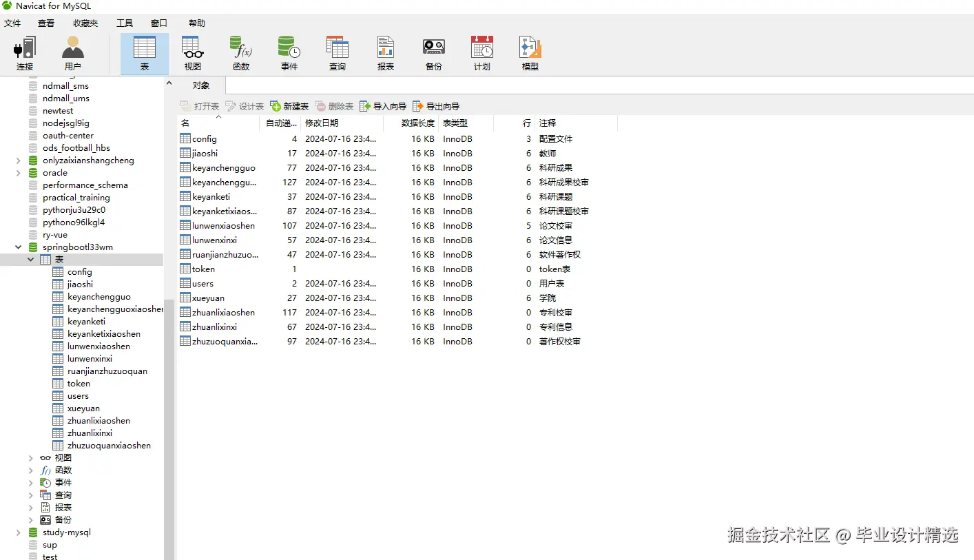This screenshot has width=974, height=560.
Task: Click the sidebar scroll-up arrow
Action: pos(169,83)
